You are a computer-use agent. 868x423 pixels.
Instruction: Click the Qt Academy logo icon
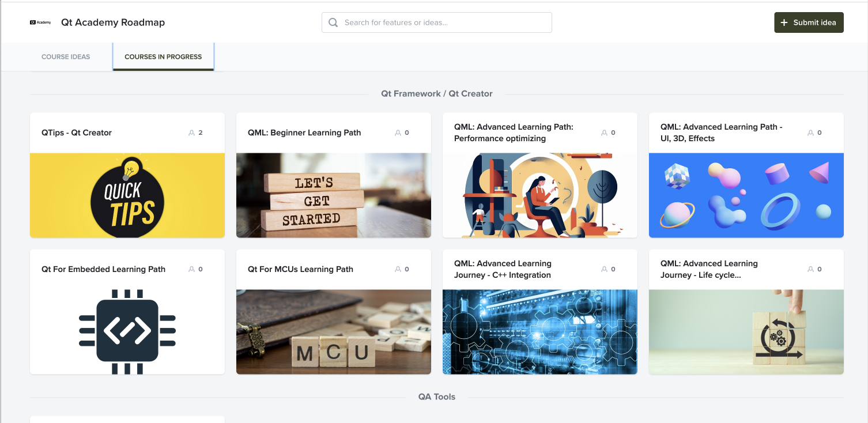(40, 22)
